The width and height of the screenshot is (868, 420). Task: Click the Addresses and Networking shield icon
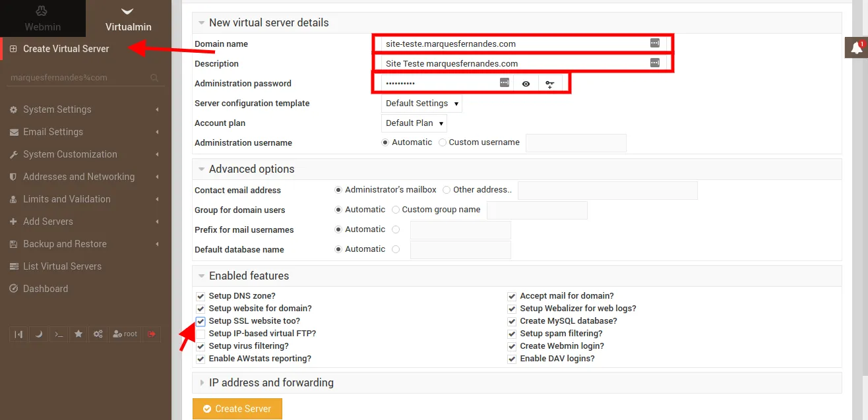click(x=13, y=177)
